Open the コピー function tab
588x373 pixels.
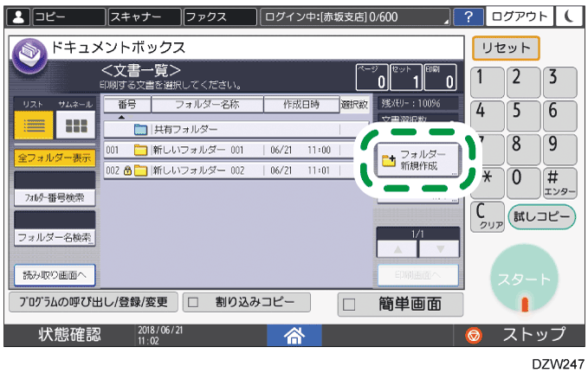tap(69, 16)
